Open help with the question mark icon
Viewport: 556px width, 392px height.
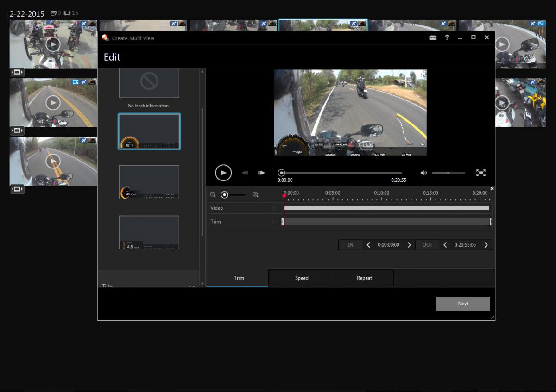click(447, 38)
